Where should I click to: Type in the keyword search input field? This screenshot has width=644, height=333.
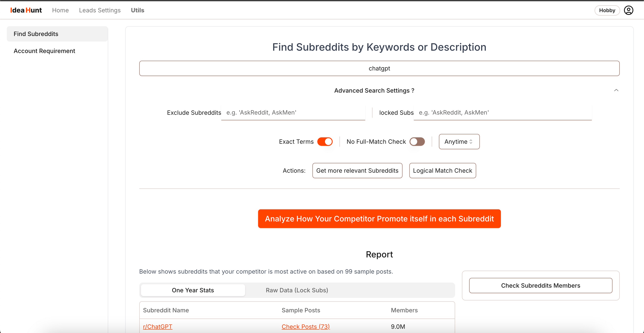pyautogui.click(x=379, y=68)
